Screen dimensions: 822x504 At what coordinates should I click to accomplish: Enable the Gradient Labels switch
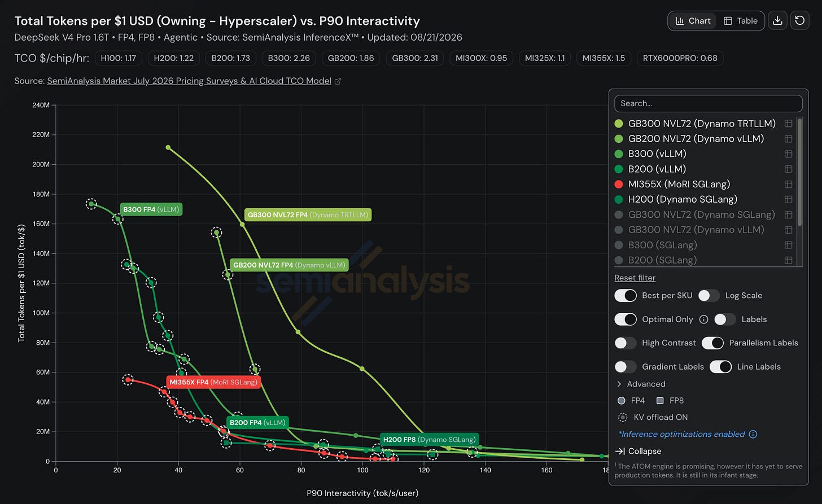click(x=626, y=367)
